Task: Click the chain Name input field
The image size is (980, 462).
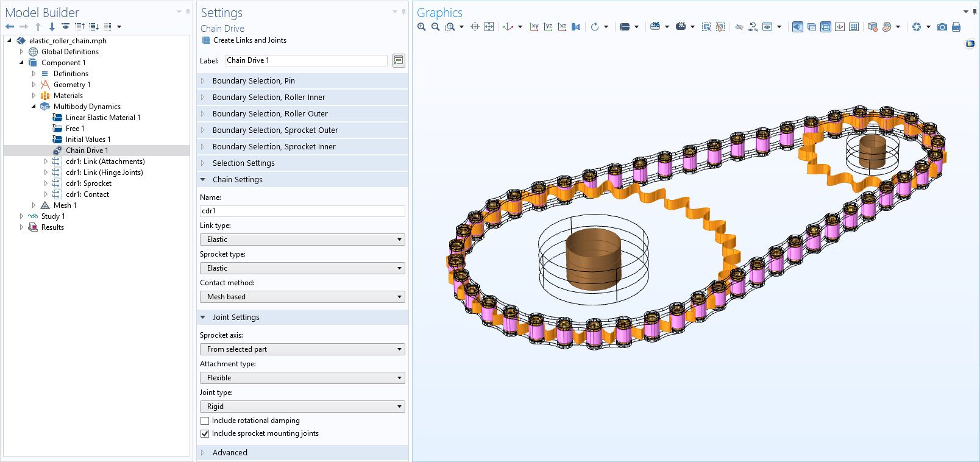Action: coord(302,211)
